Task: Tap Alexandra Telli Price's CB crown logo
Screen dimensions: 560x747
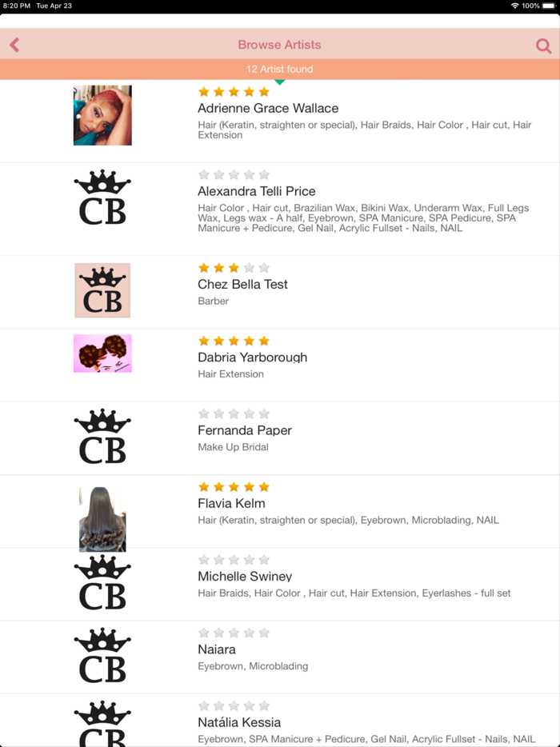Action: 102,198
